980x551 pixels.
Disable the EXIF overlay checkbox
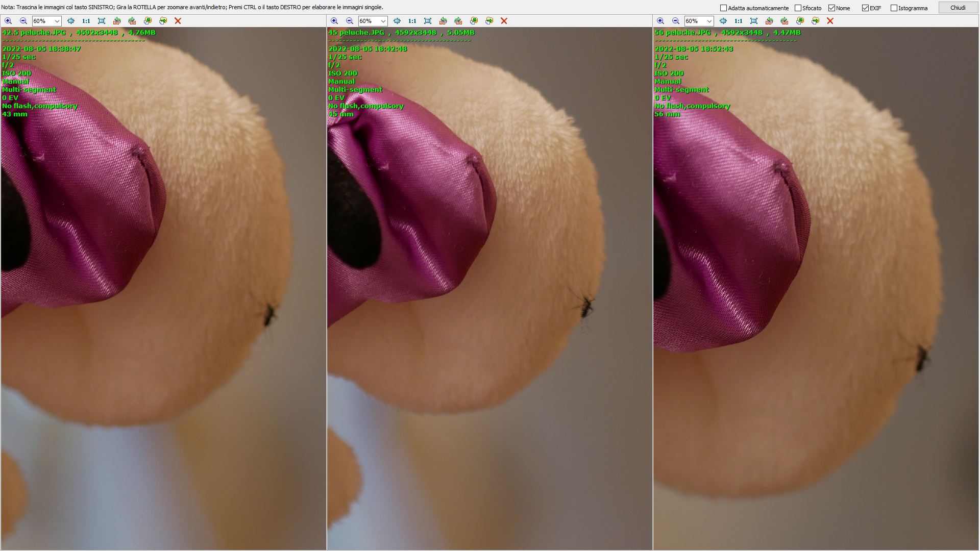click(x=866, y=8)
